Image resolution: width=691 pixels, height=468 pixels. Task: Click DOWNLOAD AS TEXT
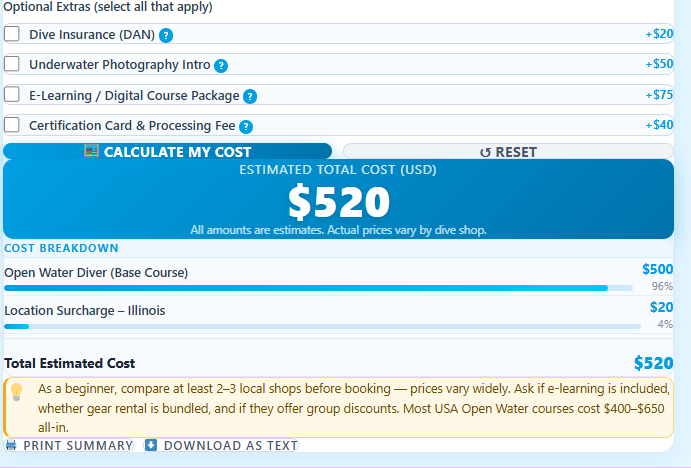click(x=222, y=446)
